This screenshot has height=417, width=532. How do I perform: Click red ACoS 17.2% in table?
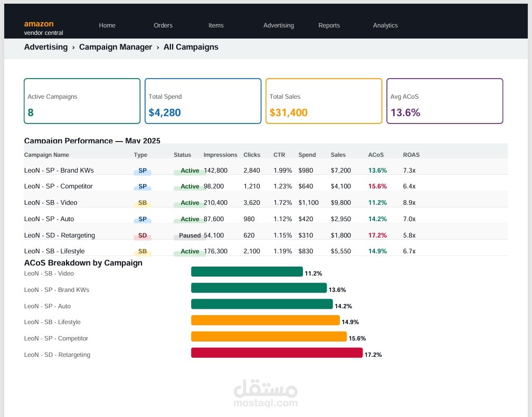tap(377, 235)
